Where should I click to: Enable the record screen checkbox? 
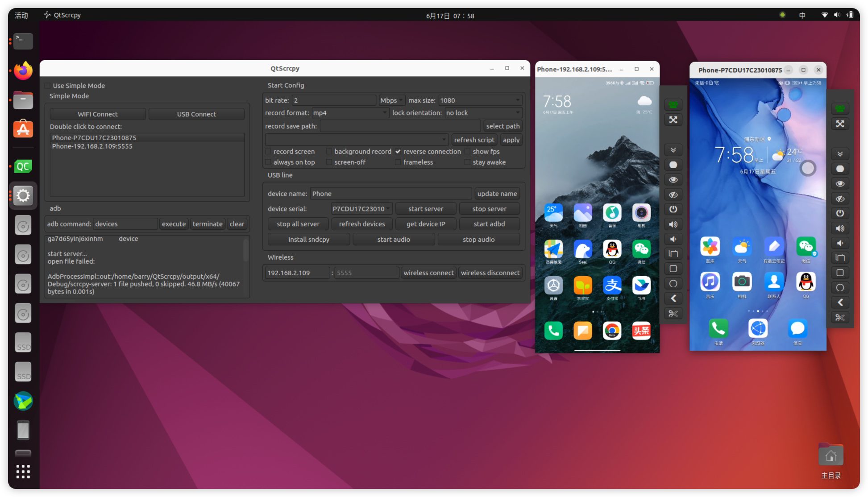pyautogui.click(x=268, y=152)
